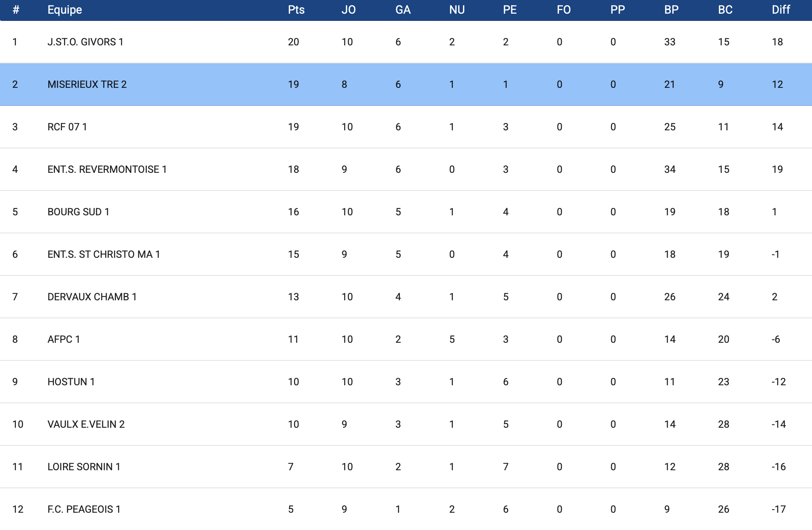Click the GA column header
The width and height of the screenshot is (812, 530).
click(403, 10)
